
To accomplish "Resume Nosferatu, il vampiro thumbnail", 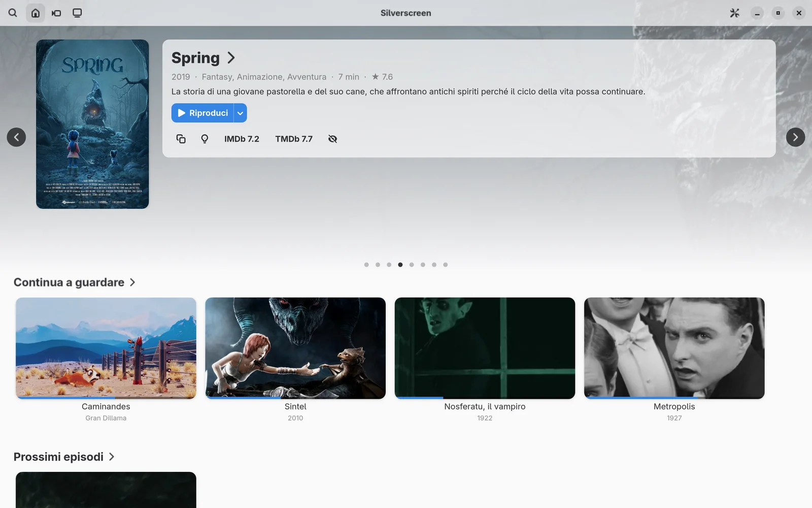I will 485,348.
